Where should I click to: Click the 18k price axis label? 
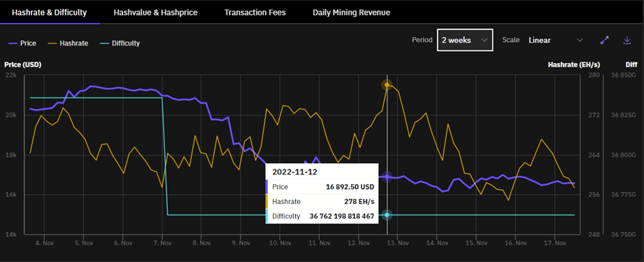point(10,155)
